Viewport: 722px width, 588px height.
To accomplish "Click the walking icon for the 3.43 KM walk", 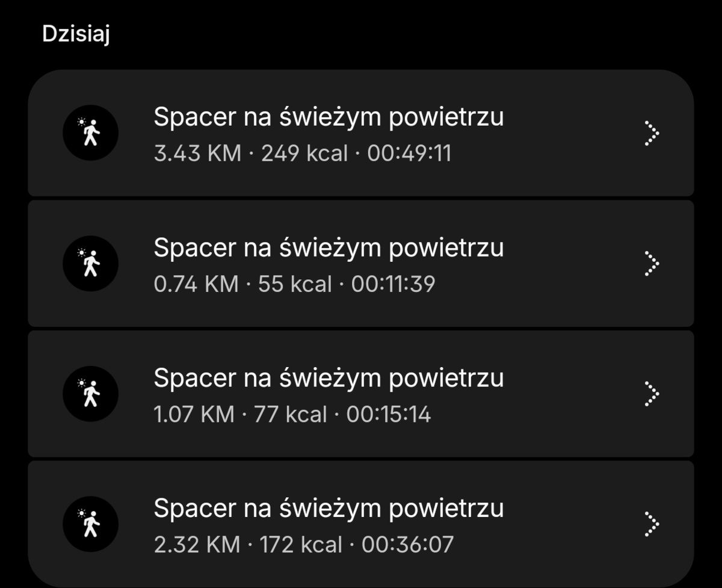I will 90,132.
